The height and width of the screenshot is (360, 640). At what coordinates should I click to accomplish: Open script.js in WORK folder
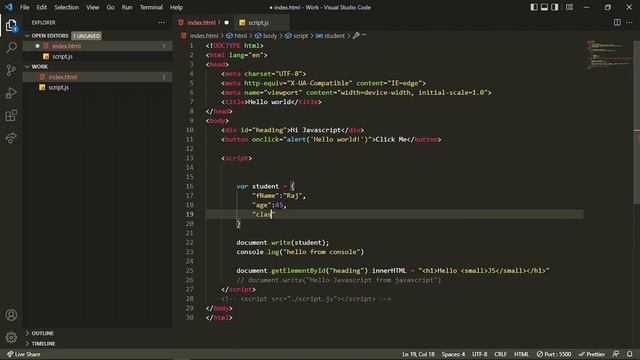coord(98,87)
